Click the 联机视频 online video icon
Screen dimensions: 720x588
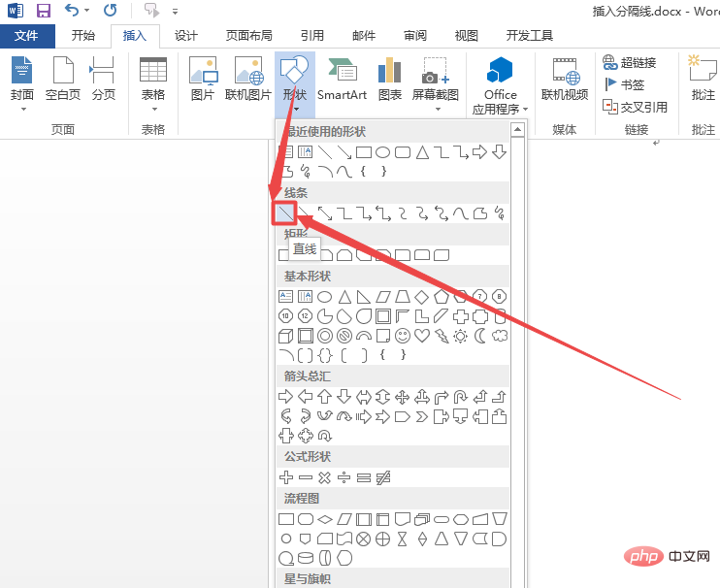(565, 79)
